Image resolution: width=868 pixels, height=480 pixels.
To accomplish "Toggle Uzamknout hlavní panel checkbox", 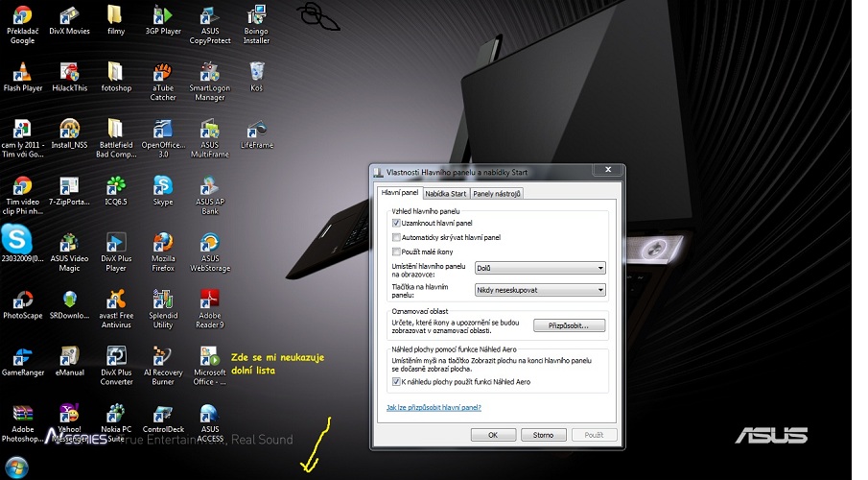I will 396,223.
